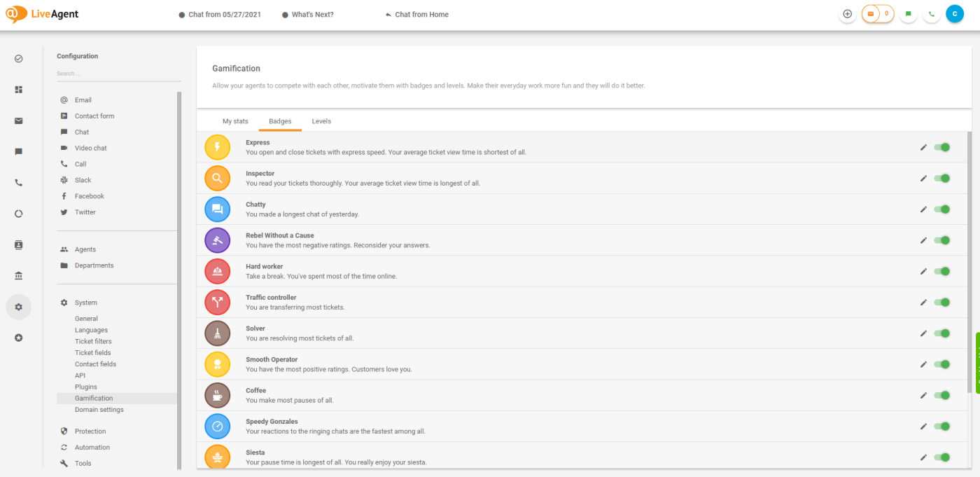
Task: Click the user avatar in top right
Action: [954, 14]
